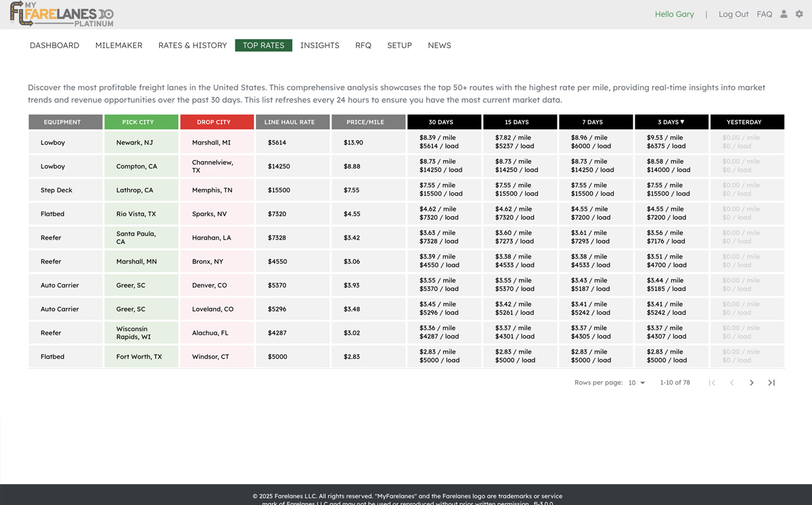812x505 pixels.
Task: Go to the first page of results
Action: [x=712, y=383]
